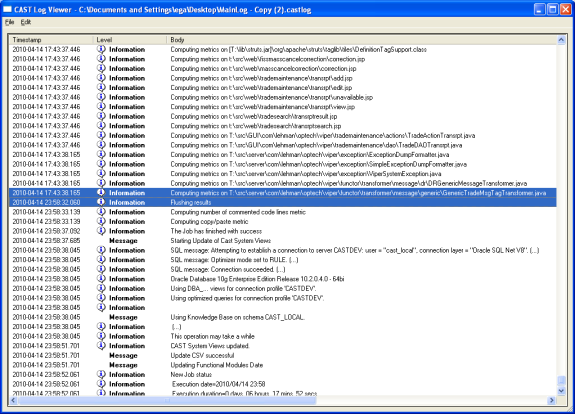Select the 'Update CSV successful' message text
Viewport: 575px width, 414px height.
pyautogui.click(x=202, y=355)
